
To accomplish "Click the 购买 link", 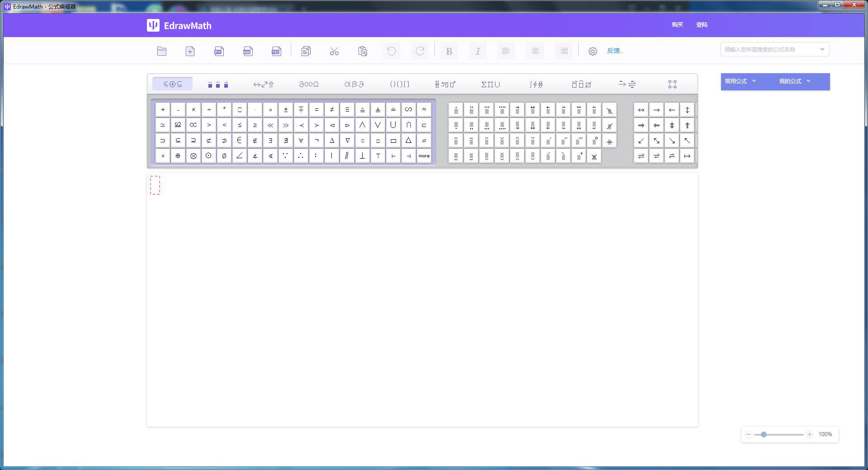I will (x=677, y=25).
